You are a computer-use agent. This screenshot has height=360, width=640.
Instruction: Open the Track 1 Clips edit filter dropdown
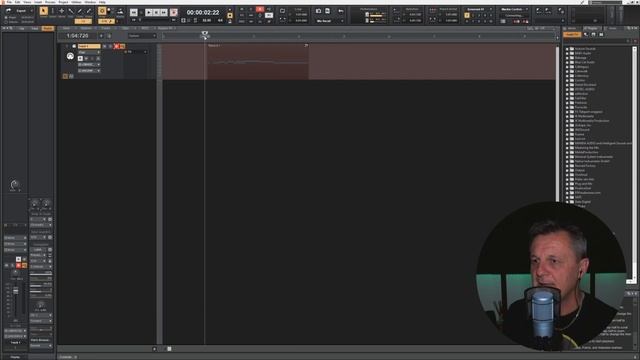coord(89,52)
